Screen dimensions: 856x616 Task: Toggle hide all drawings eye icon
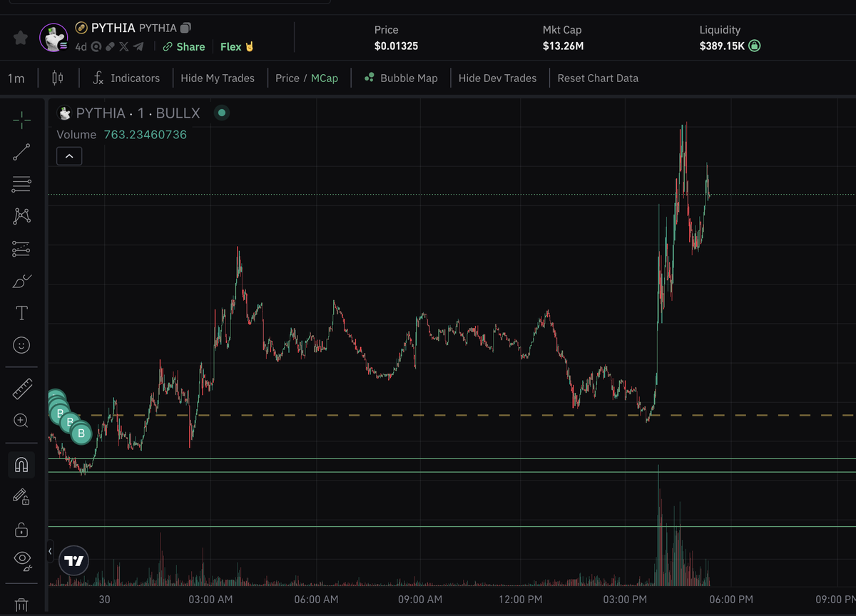[x=21, y=560]
